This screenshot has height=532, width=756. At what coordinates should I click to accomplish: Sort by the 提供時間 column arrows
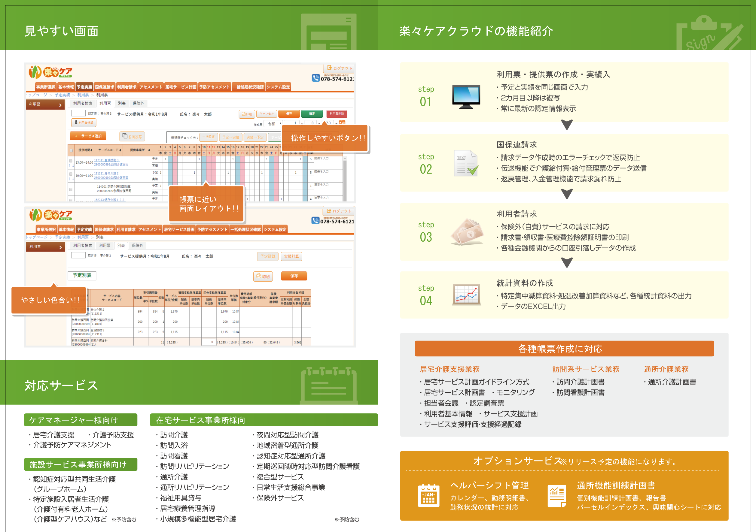coord(91,150)
